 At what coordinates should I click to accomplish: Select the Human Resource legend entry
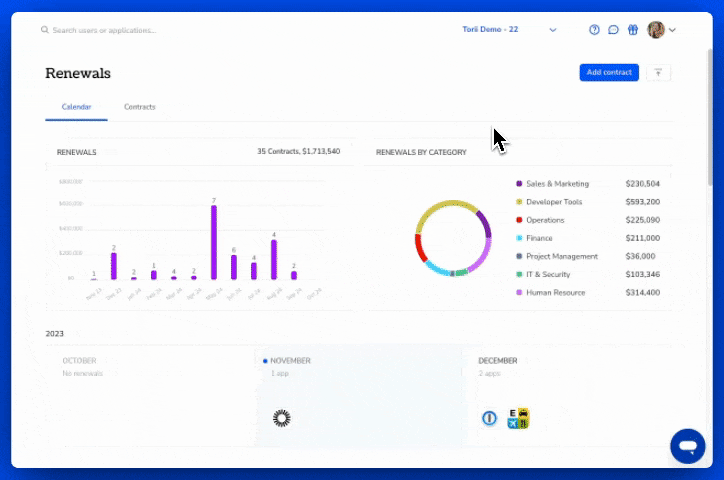pos(555,293)
